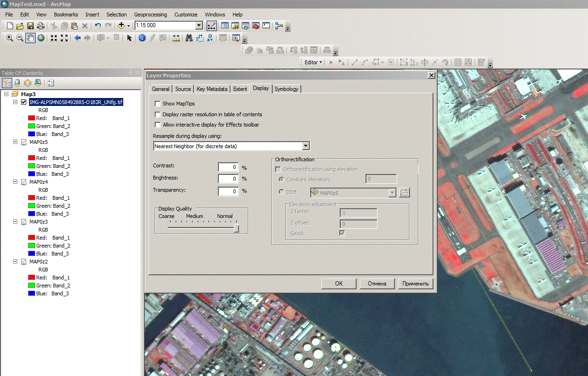Click the Save floppy disk icon
The width and height of the screenshot is (588, 376).
(x=30, y=26)
